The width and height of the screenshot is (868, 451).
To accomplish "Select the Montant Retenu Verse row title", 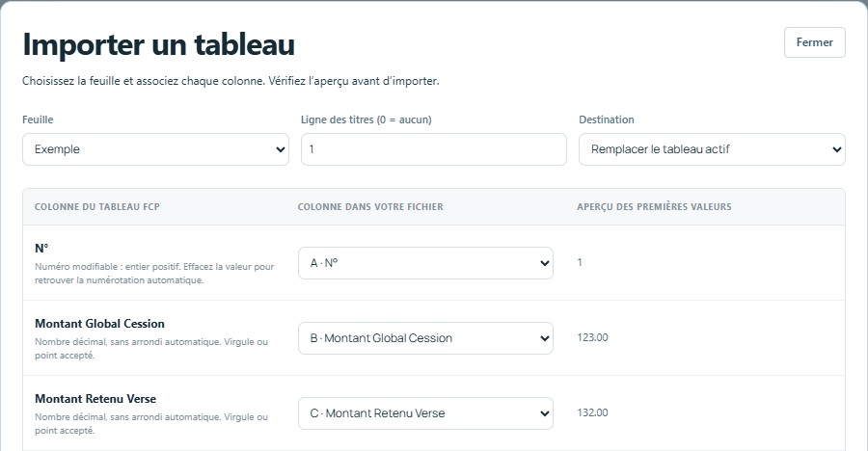I will point(95,399).
